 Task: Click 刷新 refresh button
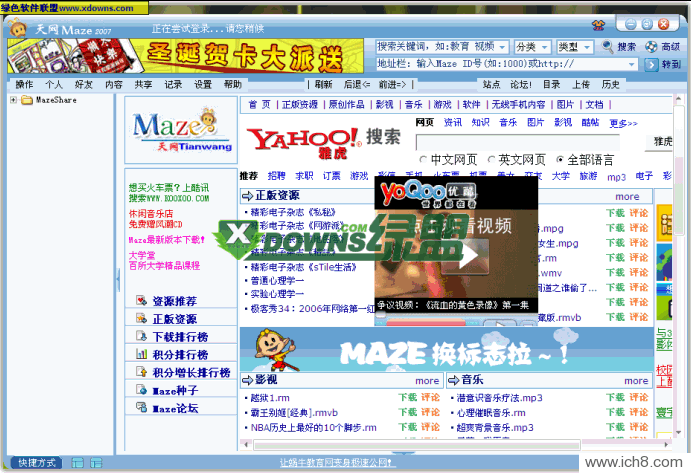coord(323,84)
